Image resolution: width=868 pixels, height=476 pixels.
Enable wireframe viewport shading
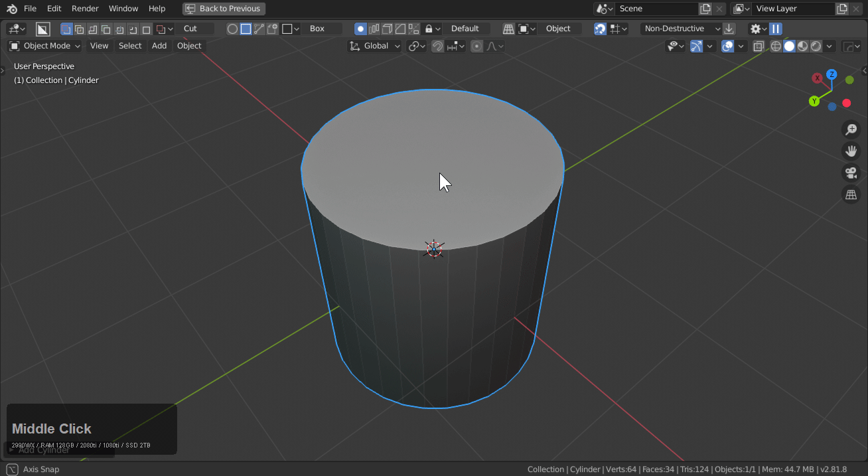pos(776,46)
